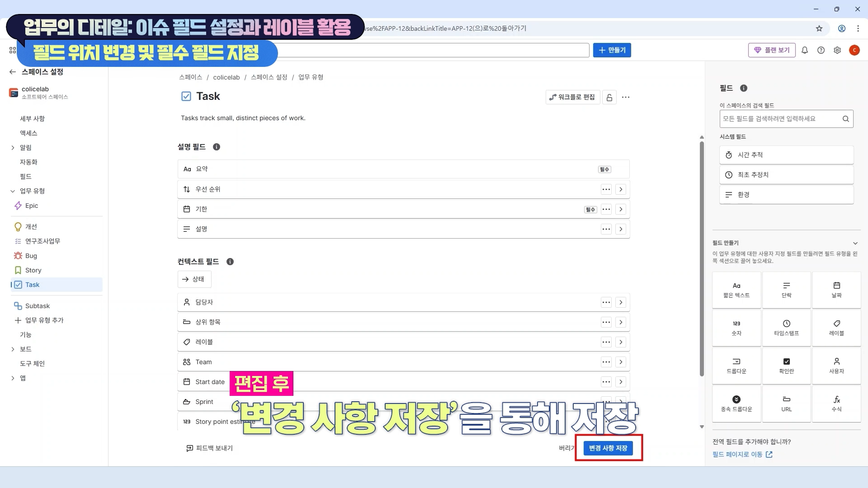Select the 레이블 field type tile
The height and width of the screenshot is (488, 868).
836,328
